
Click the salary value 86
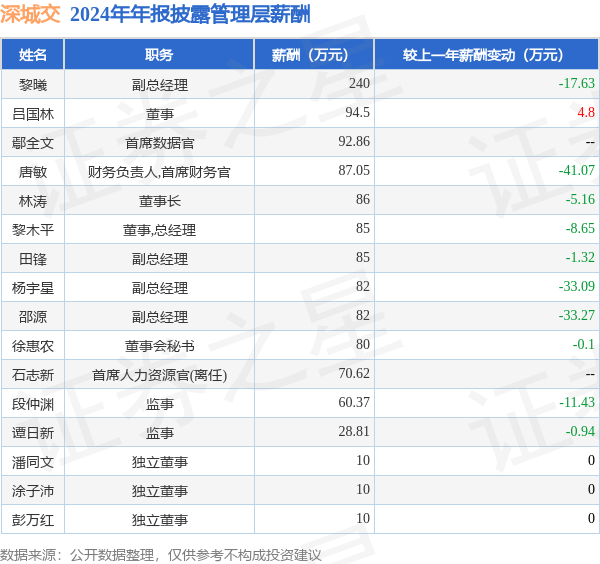click(363, 200)
